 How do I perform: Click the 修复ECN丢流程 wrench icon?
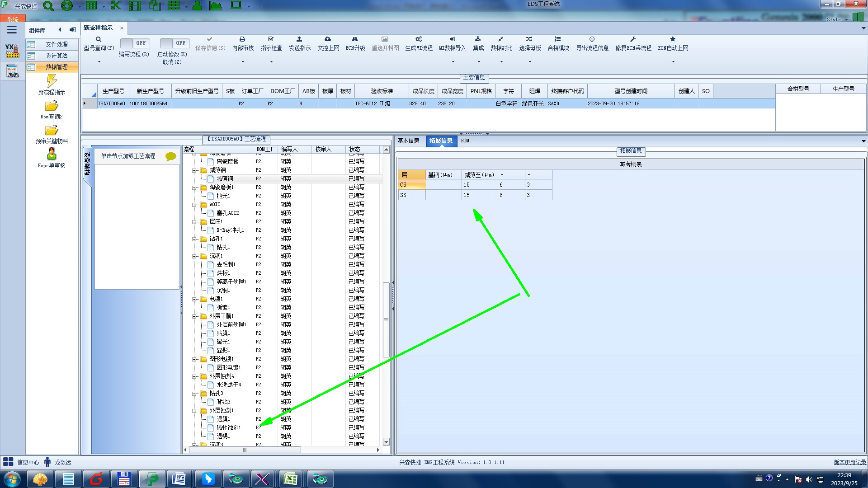633,39
